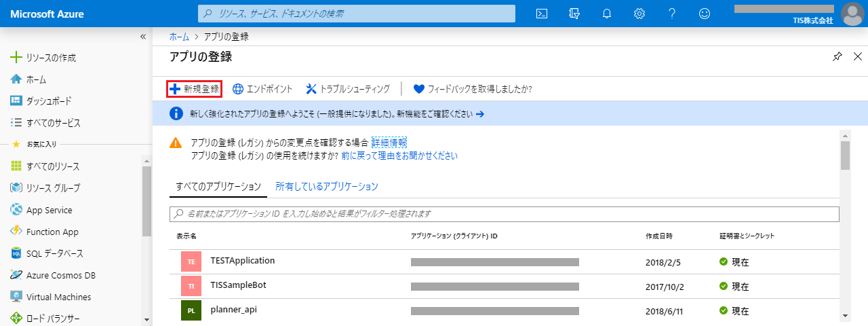Click the リソース グループ cube icon
Viewport: 868px width, 326px height.
(x=16, y=188)
